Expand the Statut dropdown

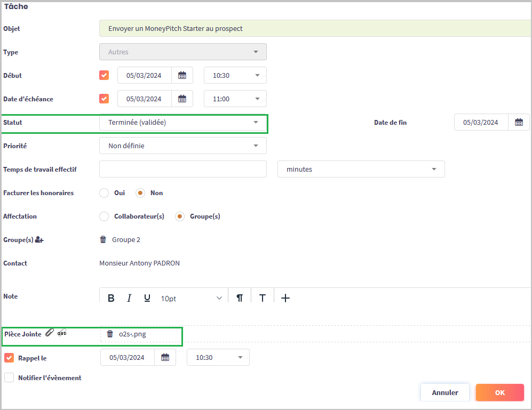pos(183,123)
